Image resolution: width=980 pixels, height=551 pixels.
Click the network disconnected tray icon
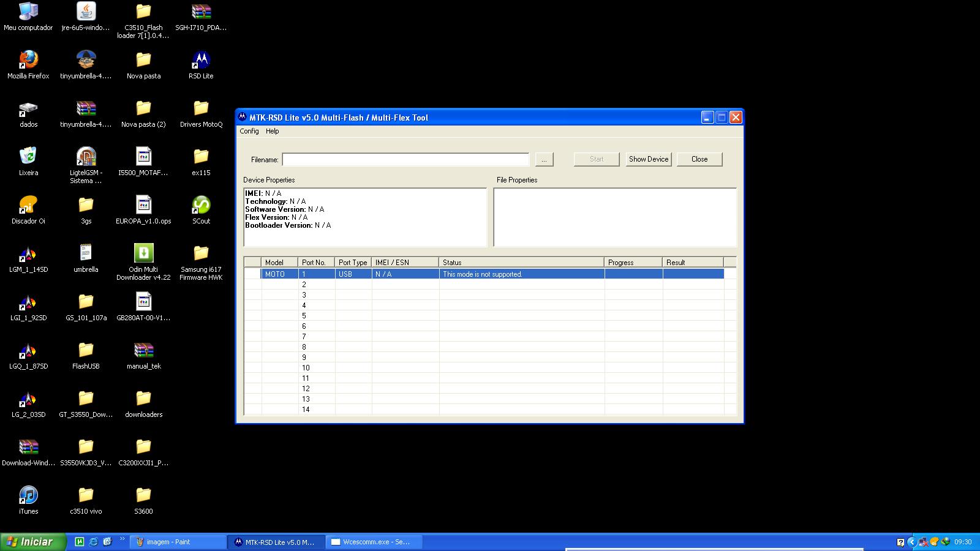pos(922,542)
